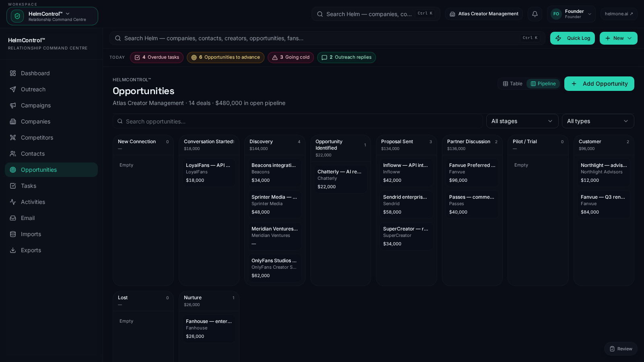Click the magnifier icon in top search

coord(320,14)
